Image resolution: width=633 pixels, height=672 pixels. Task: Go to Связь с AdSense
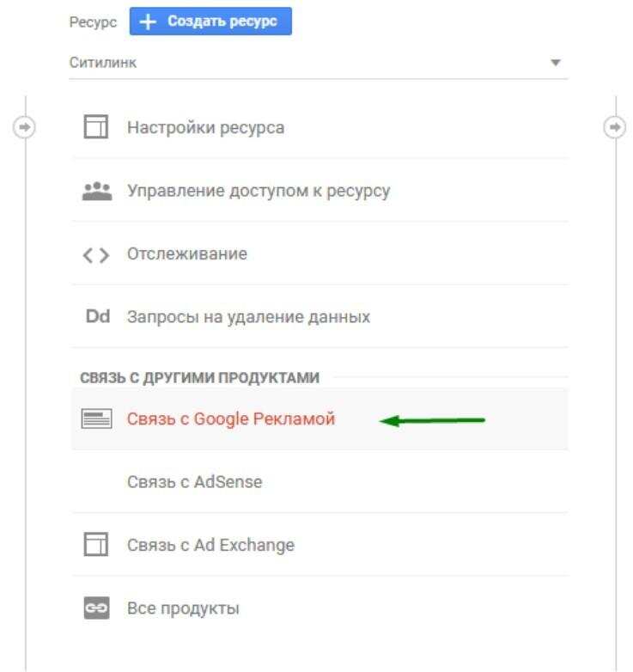[x=194, y=482]
